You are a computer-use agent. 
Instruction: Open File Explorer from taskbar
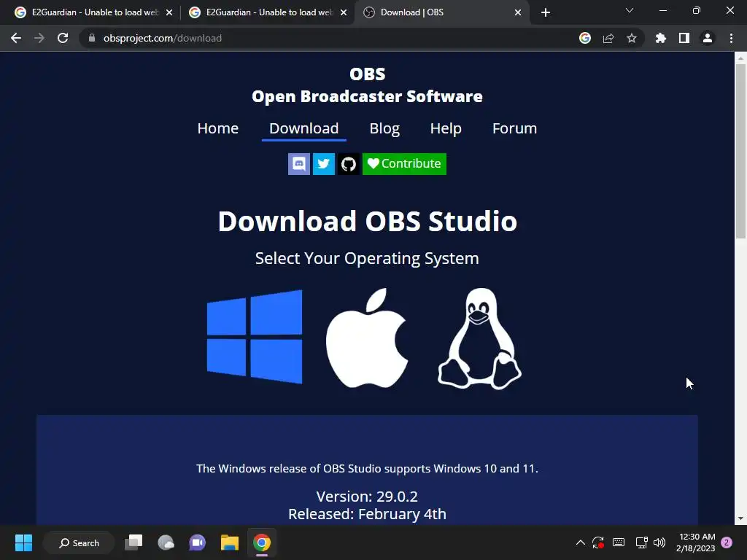point(230,542)
